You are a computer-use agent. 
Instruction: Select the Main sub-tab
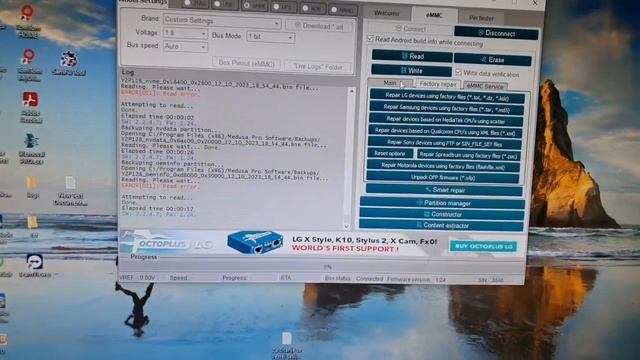pyautogui.click(x=390, y=83)
